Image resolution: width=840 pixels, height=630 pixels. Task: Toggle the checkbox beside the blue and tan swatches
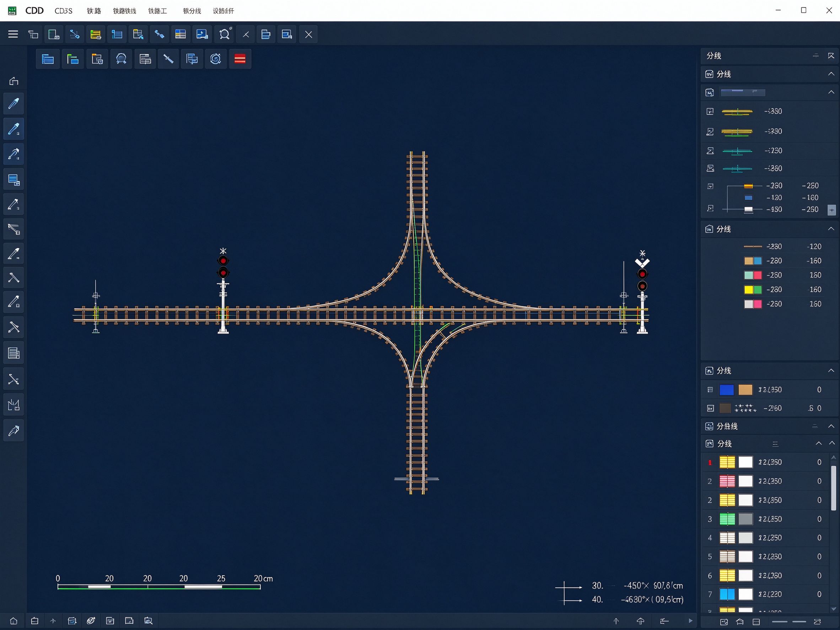710,390
